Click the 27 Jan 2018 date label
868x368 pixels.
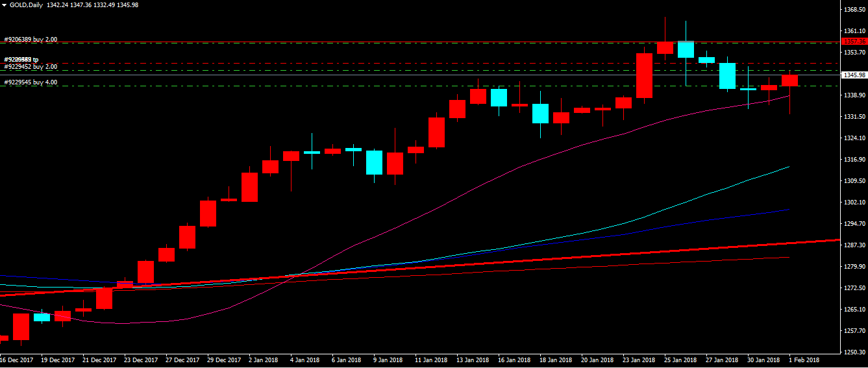click(723, 360)
